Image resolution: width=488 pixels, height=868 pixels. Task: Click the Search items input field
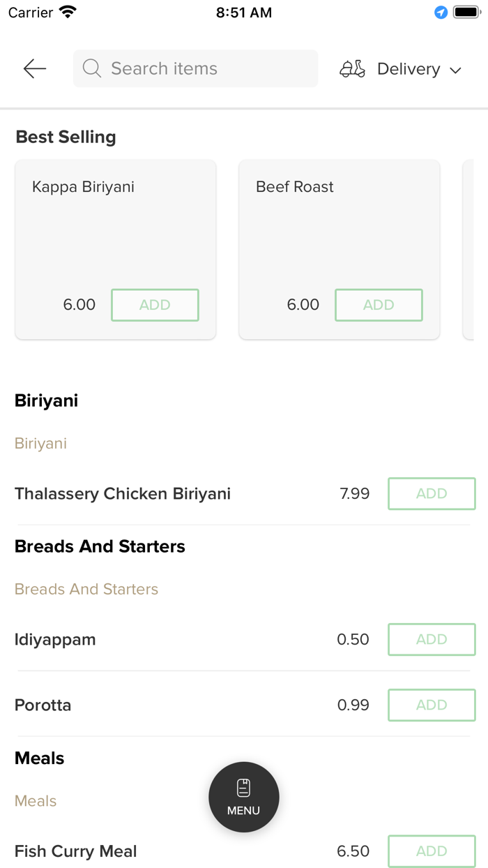(x=195, y=68)
